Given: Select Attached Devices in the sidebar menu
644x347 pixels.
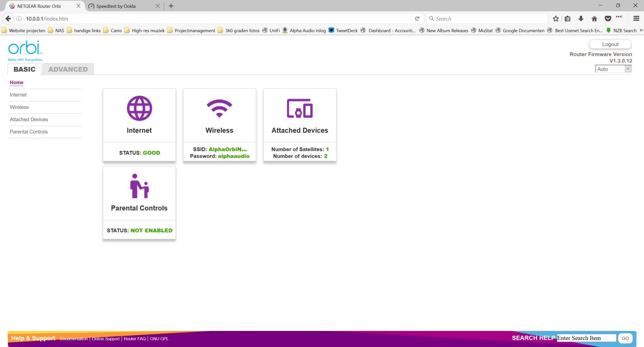Looking at the screenshot, I should point(29,119).
